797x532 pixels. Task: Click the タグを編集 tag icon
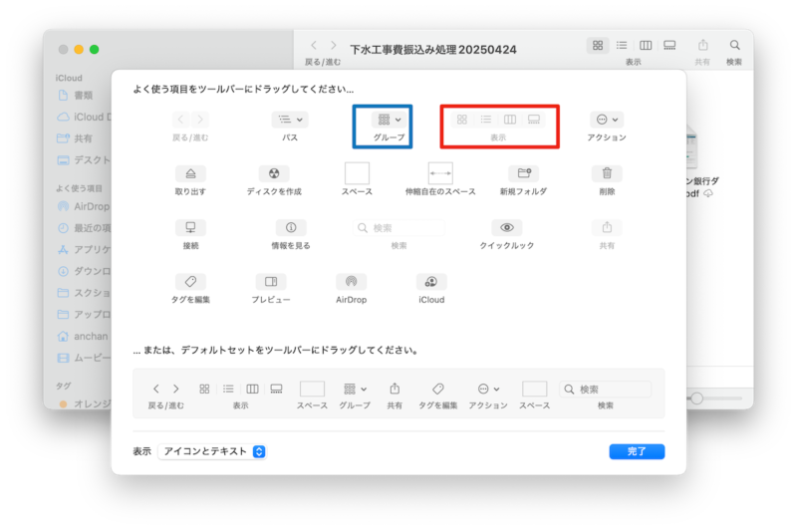(x=190, y=282)
